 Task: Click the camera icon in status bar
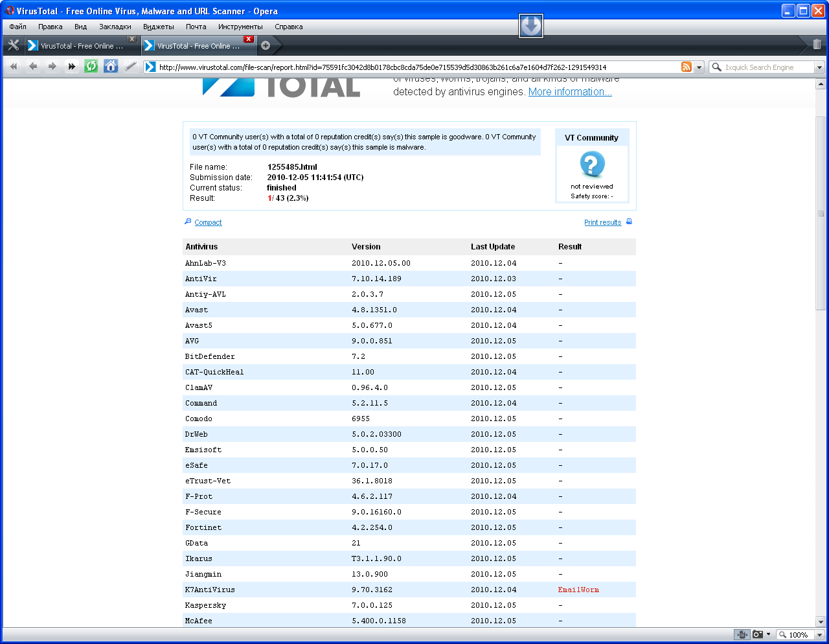click(757, 634)
